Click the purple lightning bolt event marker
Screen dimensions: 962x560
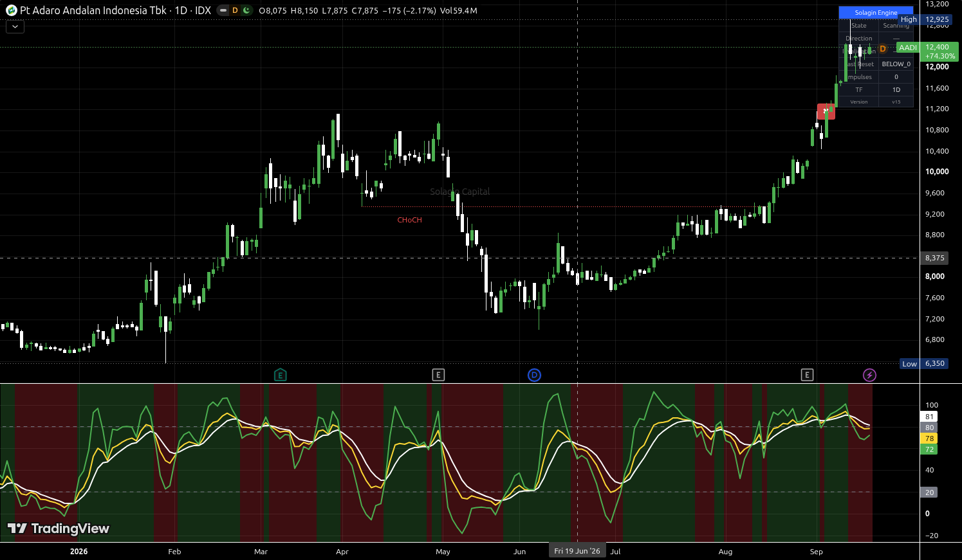(x=869, y=375)
